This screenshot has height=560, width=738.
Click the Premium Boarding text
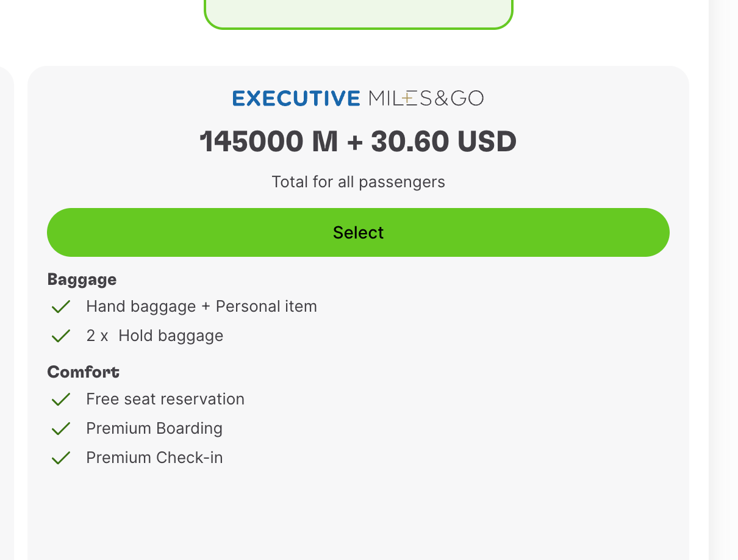154,428
